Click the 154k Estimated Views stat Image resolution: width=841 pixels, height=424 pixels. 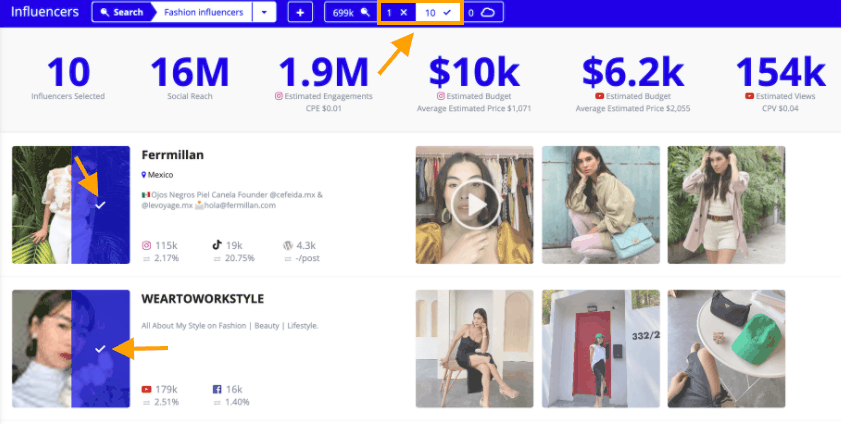[x=780, y=84]
